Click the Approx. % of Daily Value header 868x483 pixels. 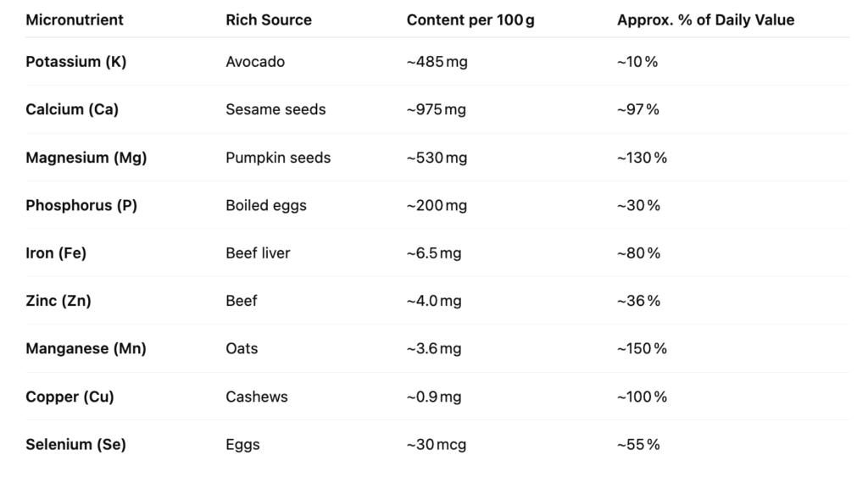click(x=706, y=20)
